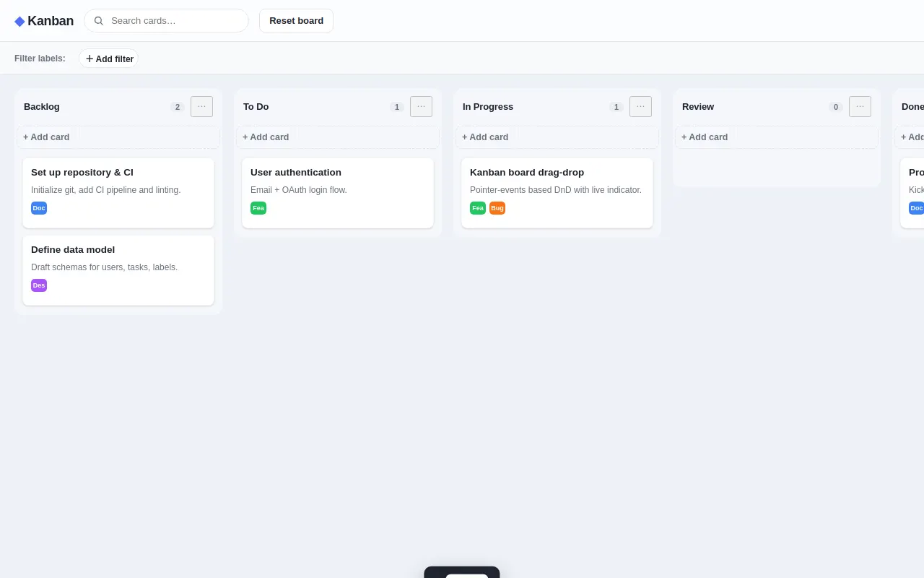924x578 pixels.
Task: Click the Backlog card count badge
Action: (x=178, y=107)
